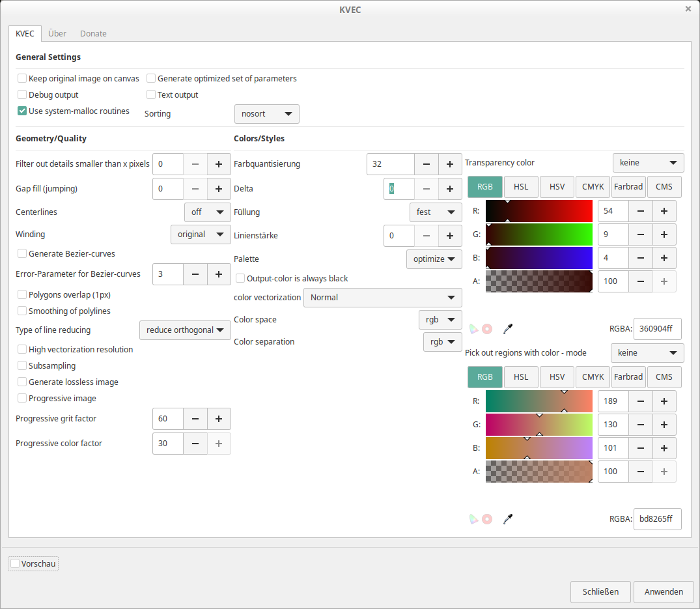Click the Schließen button

tap(600, 591)
